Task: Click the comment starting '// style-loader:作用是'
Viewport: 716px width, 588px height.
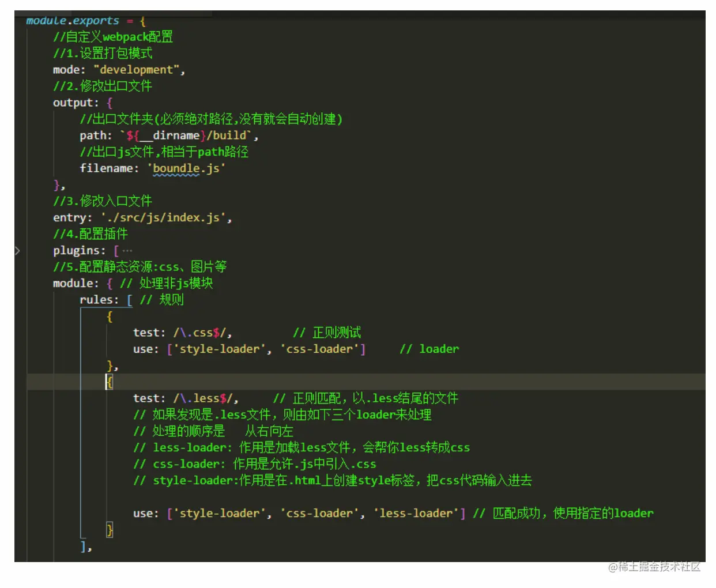Action: pos(333,480)
